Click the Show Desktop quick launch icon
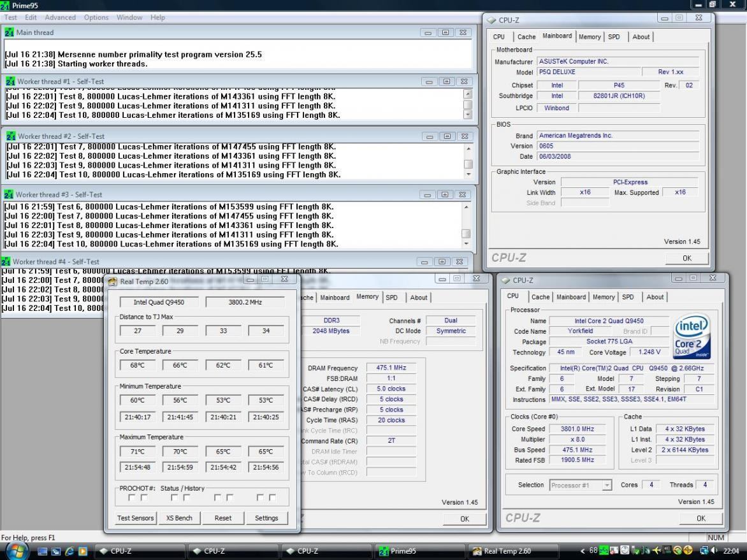Screen dimensions: 747x560 click(43, 552)
